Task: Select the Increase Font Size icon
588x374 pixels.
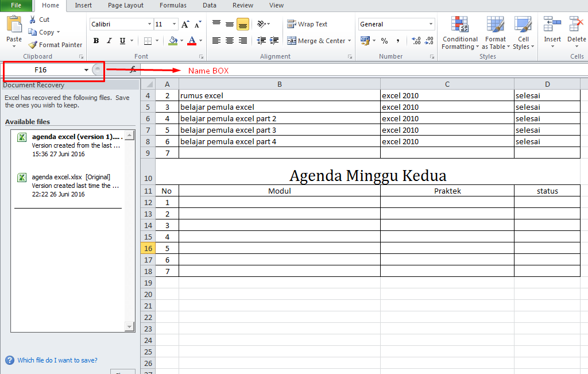Action: pyautogui.click(x=184, y=24)
